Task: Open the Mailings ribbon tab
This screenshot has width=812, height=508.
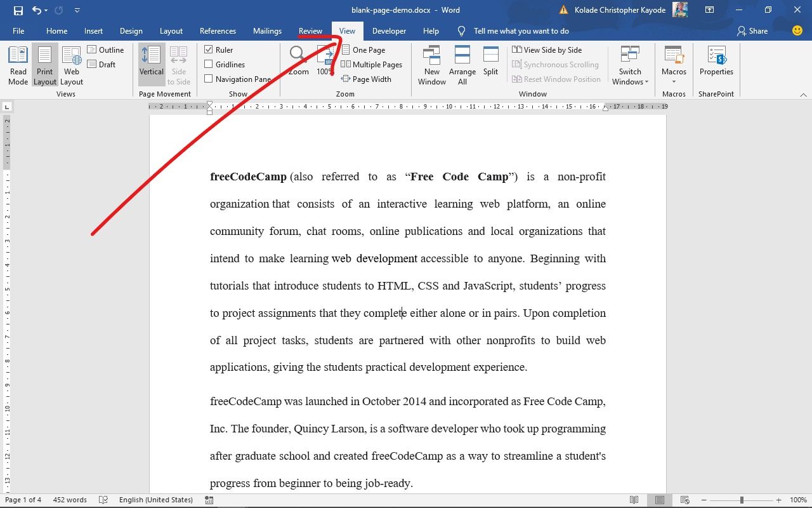Action: (x=267, y=30)
